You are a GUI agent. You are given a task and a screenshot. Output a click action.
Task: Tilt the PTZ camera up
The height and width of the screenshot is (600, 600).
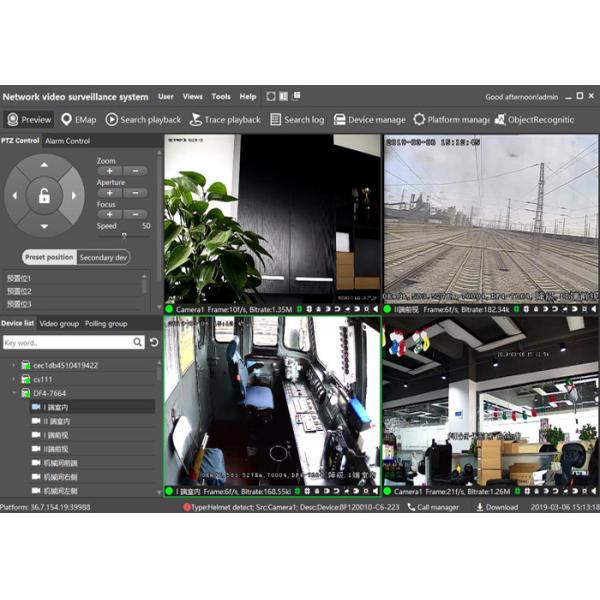pyautogui.click(x=44, y=165)
